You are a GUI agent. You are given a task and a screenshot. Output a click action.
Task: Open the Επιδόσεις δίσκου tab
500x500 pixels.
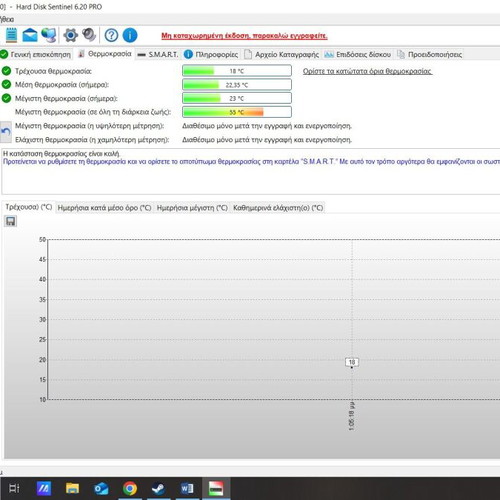tap(358, 54)
